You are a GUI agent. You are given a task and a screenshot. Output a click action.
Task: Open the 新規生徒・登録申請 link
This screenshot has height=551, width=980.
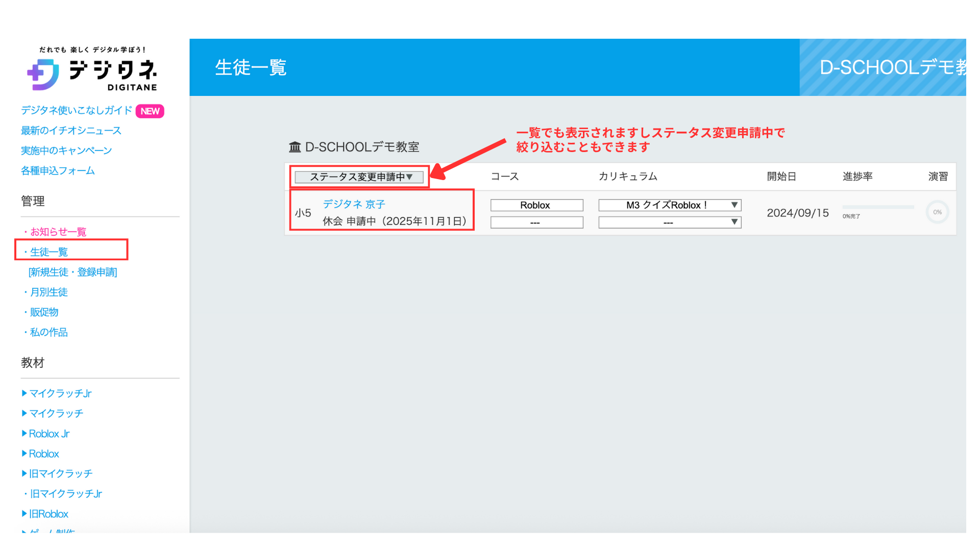click(x=72, y=272)
